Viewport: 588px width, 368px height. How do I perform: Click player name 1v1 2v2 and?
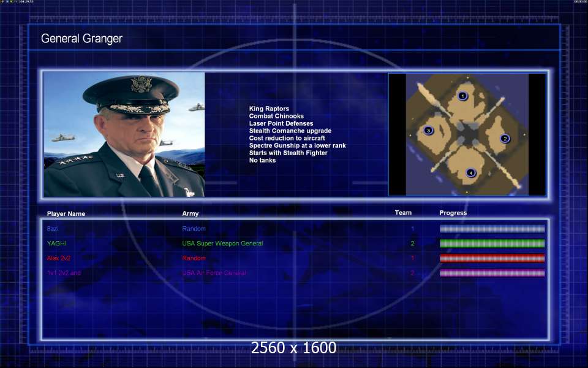point(64,273)
